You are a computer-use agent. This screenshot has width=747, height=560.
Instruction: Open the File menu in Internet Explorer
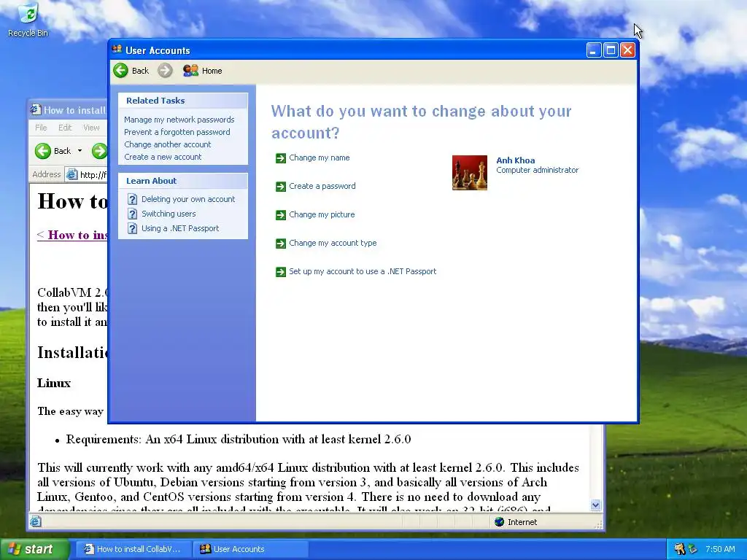[x=41, y=128]
